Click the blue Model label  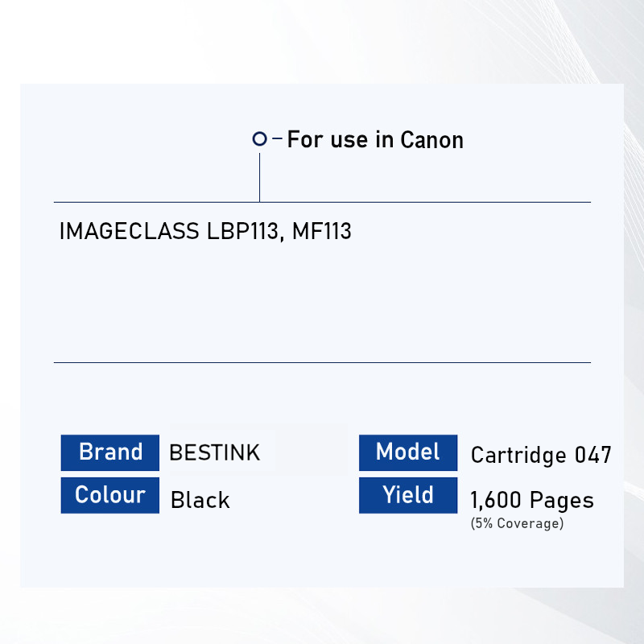pos(408,452)
